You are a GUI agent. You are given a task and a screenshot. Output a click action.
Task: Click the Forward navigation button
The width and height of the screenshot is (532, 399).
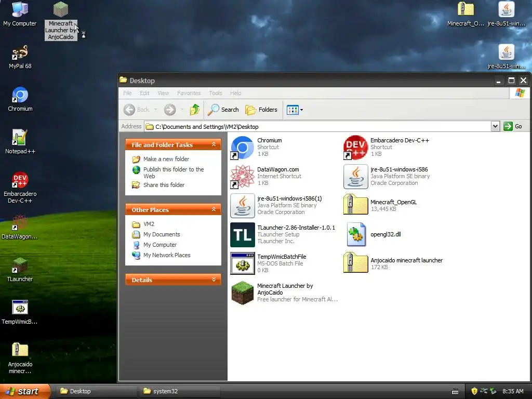pyautogui.click(x=170, y=110)
